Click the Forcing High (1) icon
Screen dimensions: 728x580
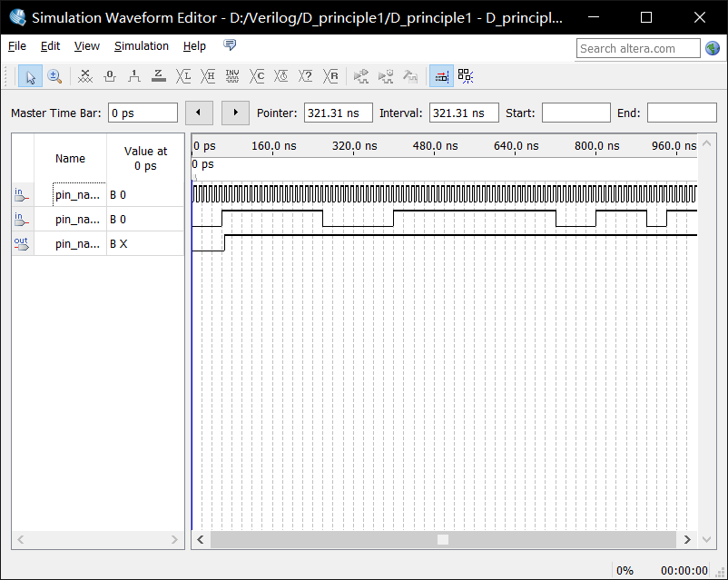click(x=134, y=76)
